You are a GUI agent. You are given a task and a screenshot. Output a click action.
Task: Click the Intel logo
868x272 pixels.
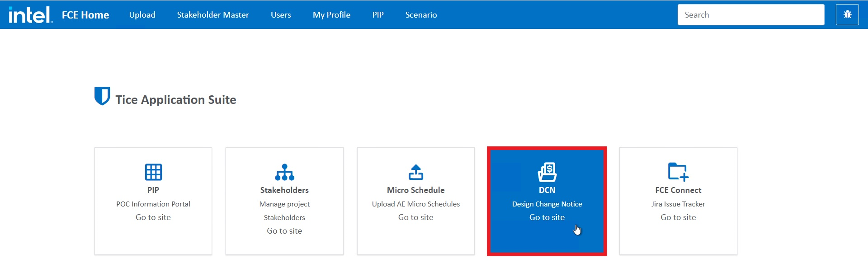[30, 15]
